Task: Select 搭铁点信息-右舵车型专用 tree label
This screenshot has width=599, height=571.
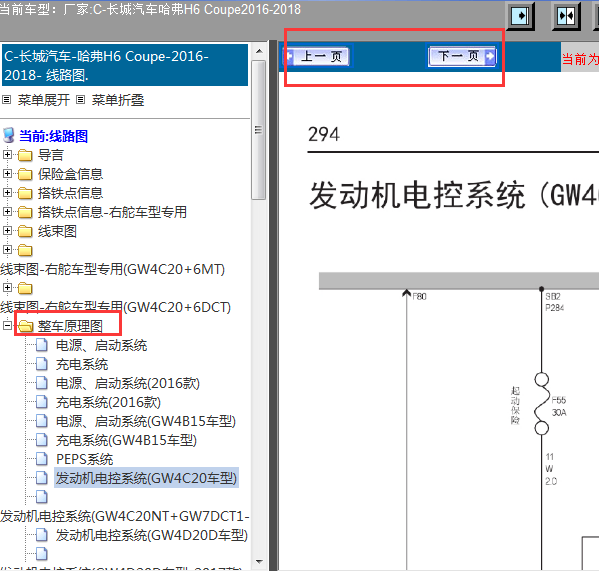Action: (x=112, y=212)
